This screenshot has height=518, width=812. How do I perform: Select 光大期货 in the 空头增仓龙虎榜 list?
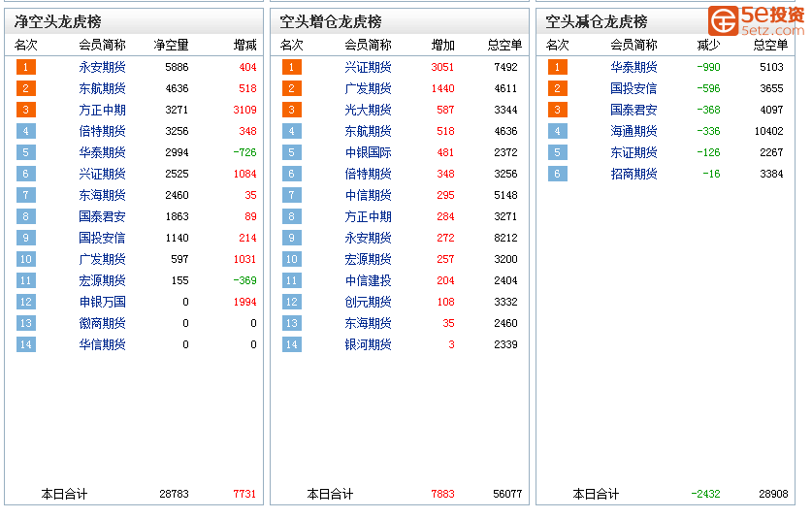369,110
